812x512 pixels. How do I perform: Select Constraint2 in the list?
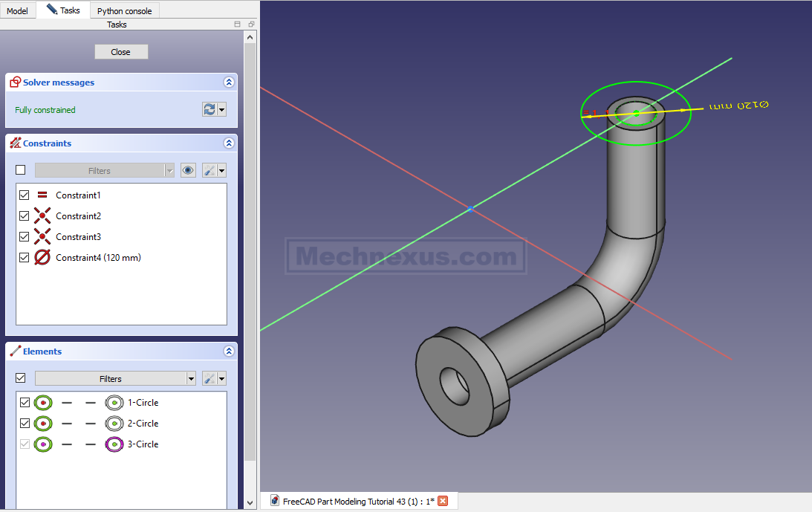coord(78,216)
